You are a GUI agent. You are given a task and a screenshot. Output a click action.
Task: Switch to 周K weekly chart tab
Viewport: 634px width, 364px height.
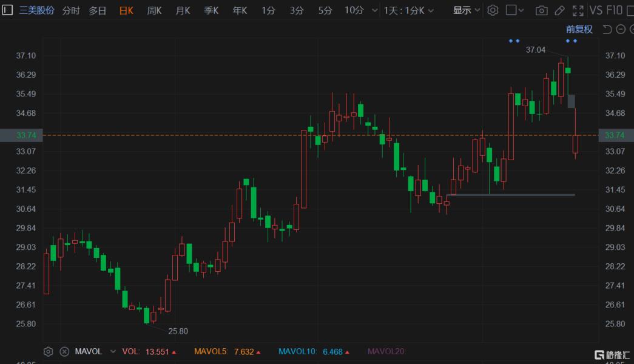click(155, 10)
